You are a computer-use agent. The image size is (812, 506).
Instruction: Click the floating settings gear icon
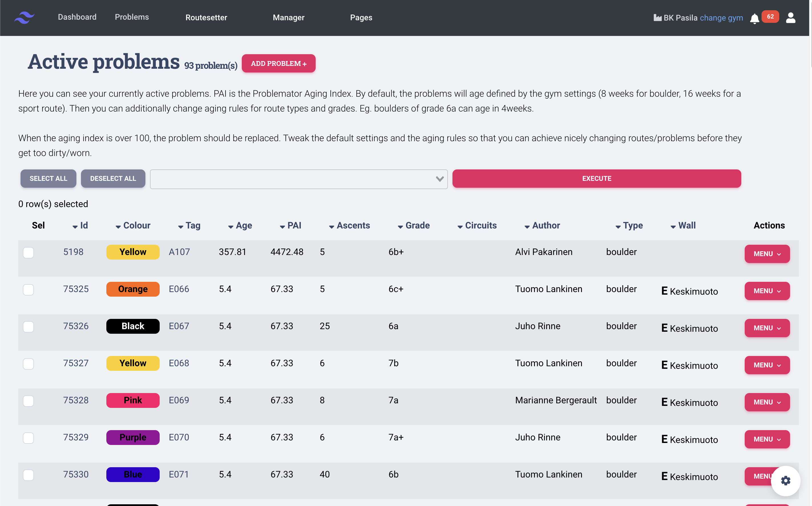[785, 481]
